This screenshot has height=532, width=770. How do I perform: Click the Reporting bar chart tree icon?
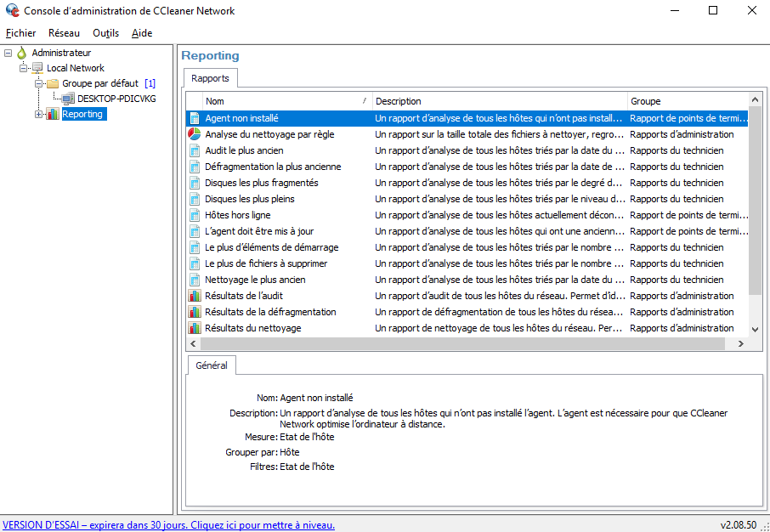pyautogui.click(x=53, y=115)
